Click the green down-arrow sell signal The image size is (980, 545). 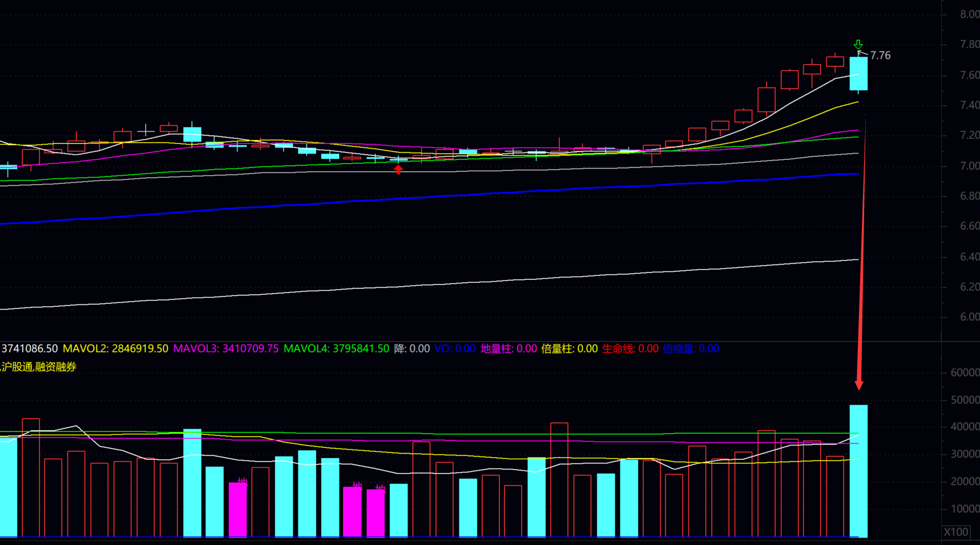point(858,45)
